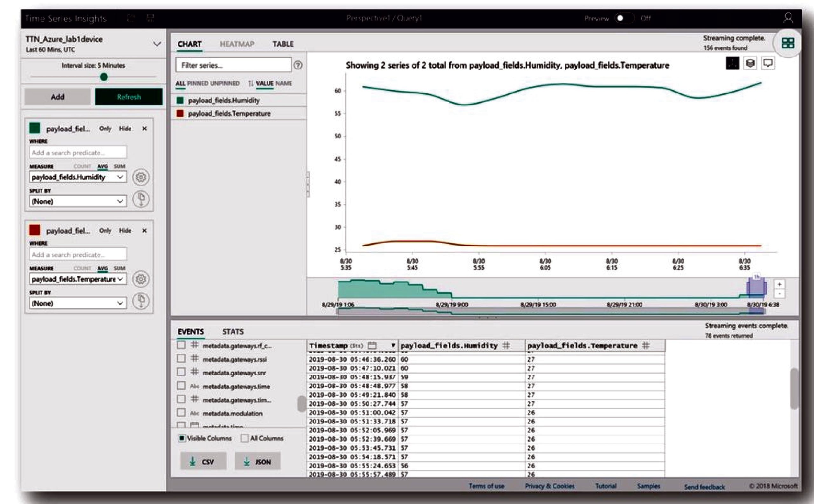Check metadata.modulation column box
The height and width of the screenshot is (504, 814).
181,413
